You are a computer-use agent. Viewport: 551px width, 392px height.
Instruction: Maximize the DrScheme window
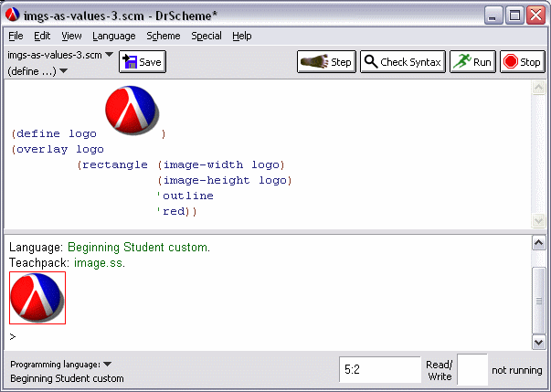[514, 16]
